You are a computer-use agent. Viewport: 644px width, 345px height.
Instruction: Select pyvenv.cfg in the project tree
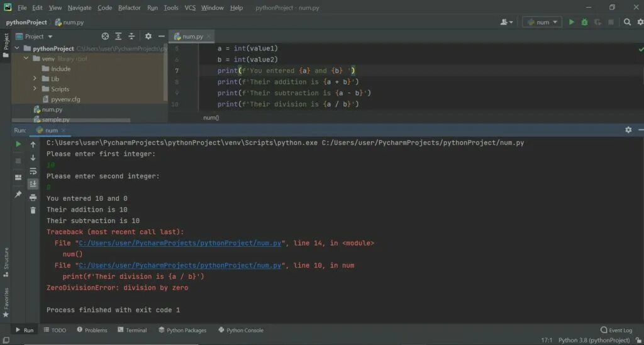click(x=61, y=99)
